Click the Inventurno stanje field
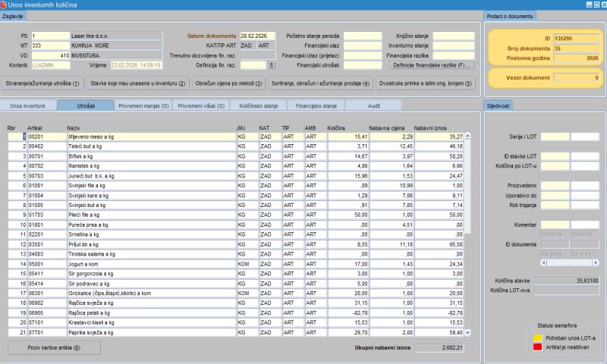607x364 pixels. (x=453, y=45)
